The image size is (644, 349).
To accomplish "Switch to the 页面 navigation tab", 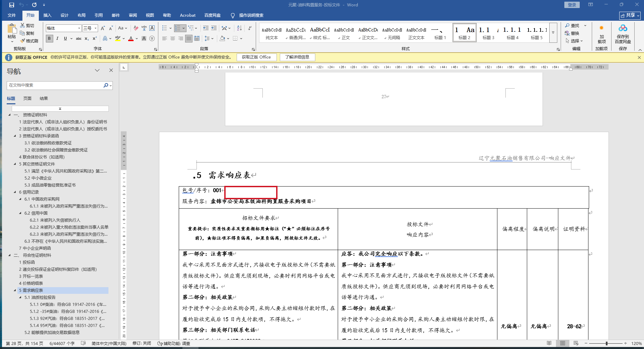I will pyautogui.click(x=27, y=98).
